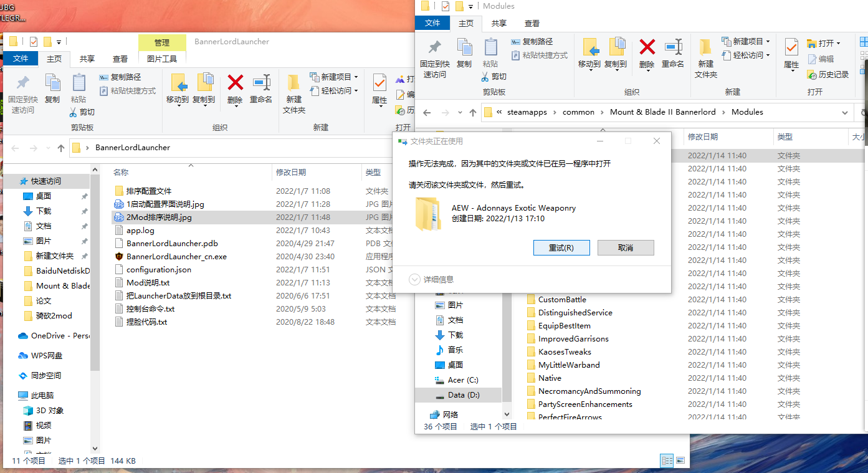868x473 pixels.
Task: Click 剪切 scissors in Modules window
Action: 494,76
